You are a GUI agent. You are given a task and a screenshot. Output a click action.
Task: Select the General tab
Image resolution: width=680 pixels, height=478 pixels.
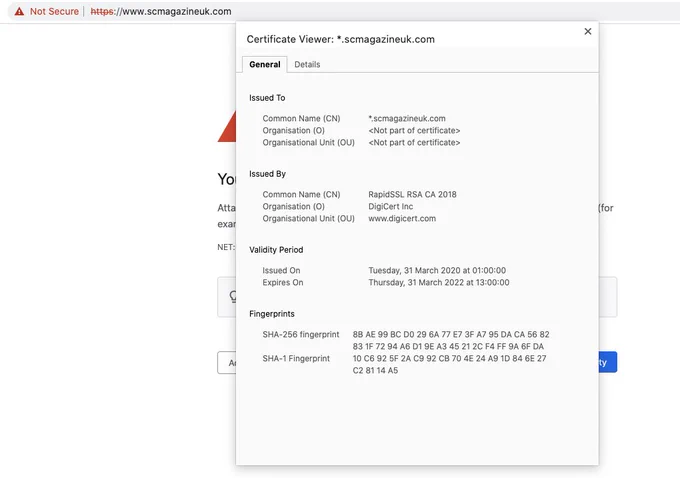click(x=265, y=65)
